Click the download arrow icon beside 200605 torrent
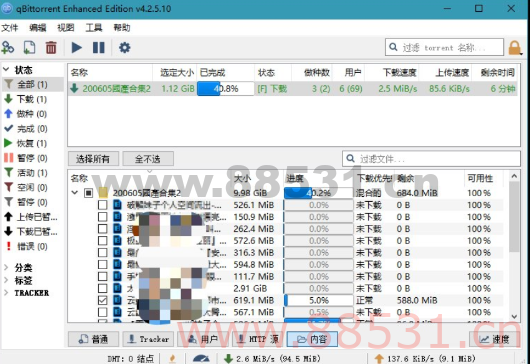Image resolution: width=530 pixels, height=364 pixels. (x=74, y=89)
